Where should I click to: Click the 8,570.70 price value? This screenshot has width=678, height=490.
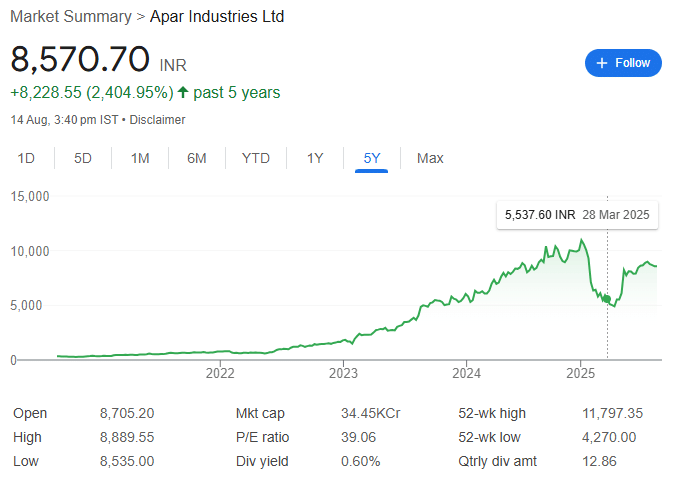(80, 59)
